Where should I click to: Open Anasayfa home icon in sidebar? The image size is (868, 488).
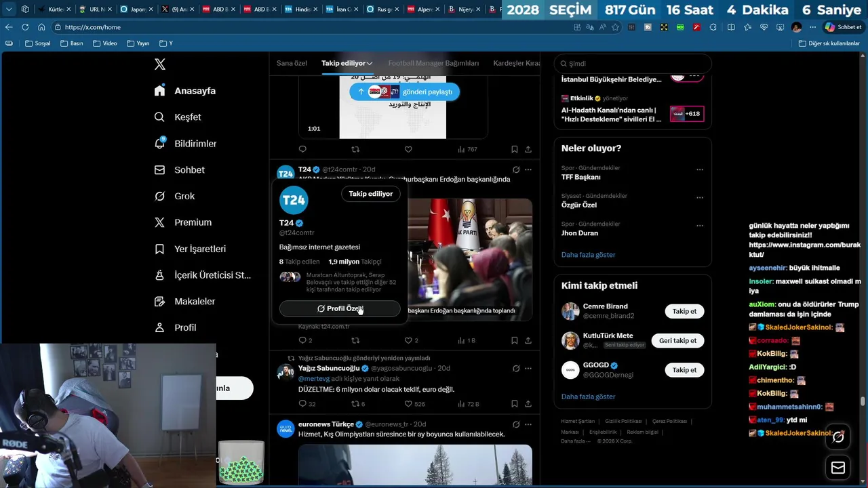tap(159, 91)
